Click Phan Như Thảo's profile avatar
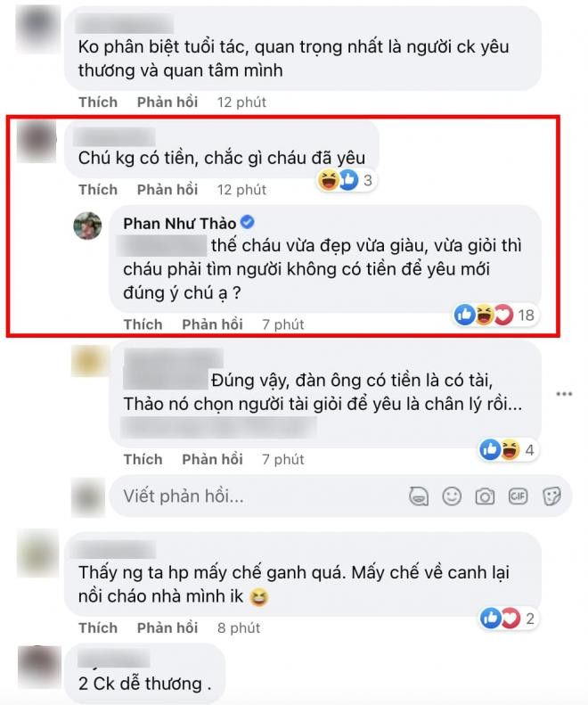The image size is (588, 705). [x=87, y=225]
